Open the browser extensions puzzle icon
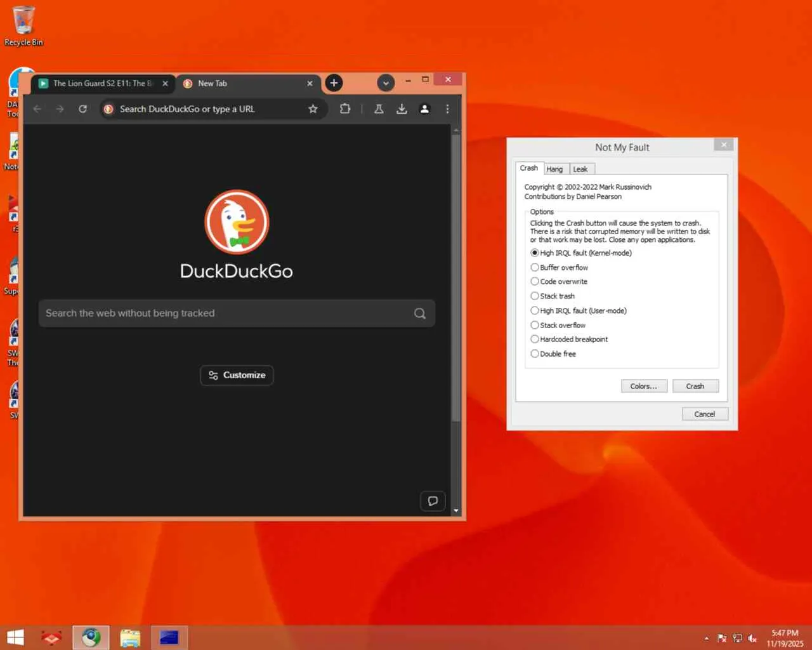The width and height of the screenshot is (812, 650). tap(345, 109)
